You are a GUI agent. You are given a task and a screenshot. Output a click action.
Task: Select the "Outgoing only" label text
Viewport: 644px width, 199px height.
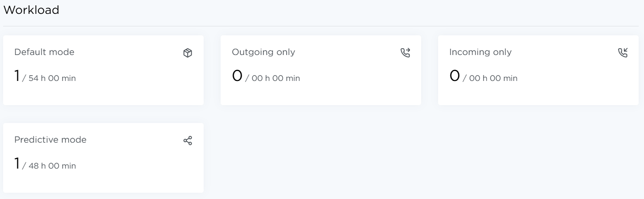[x=263, y=52]
